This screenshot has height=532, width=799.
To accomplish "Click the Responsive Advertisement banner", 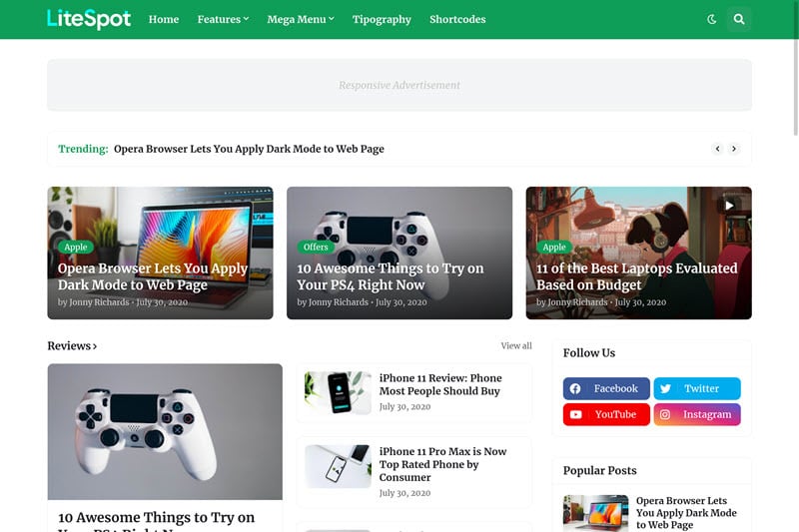I will tap(399, 85).
